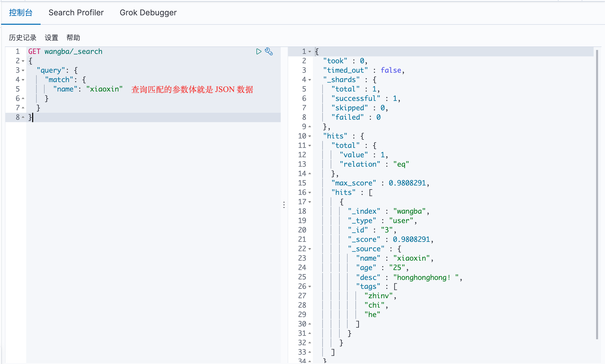Open 历史记录 history
The height and width of the screenshot is (364, 605).
pos(23,38)
